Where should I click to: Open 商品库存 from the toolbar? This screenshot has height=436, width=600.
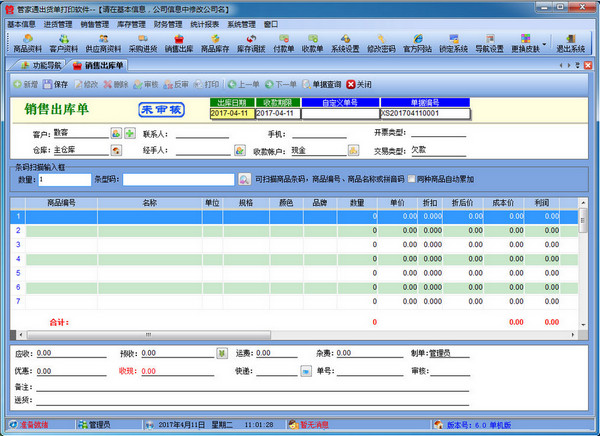217,41
